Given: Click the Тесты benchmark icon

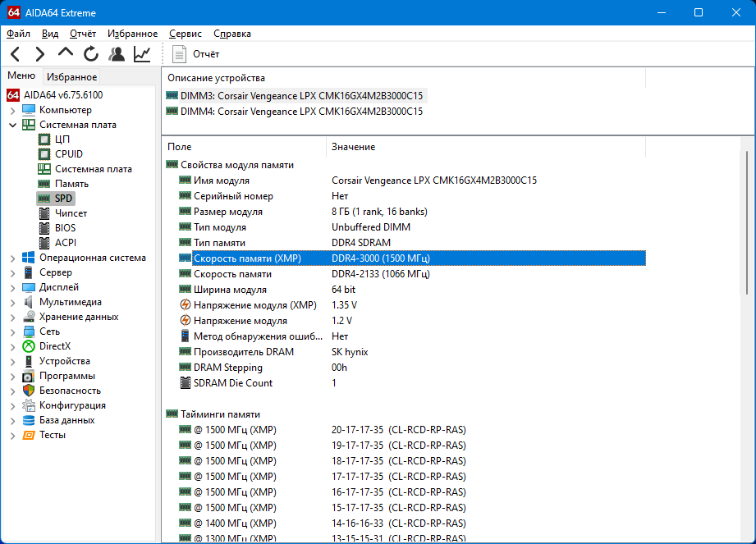Looking at the screenshot, I should click(x=29, y=435).
